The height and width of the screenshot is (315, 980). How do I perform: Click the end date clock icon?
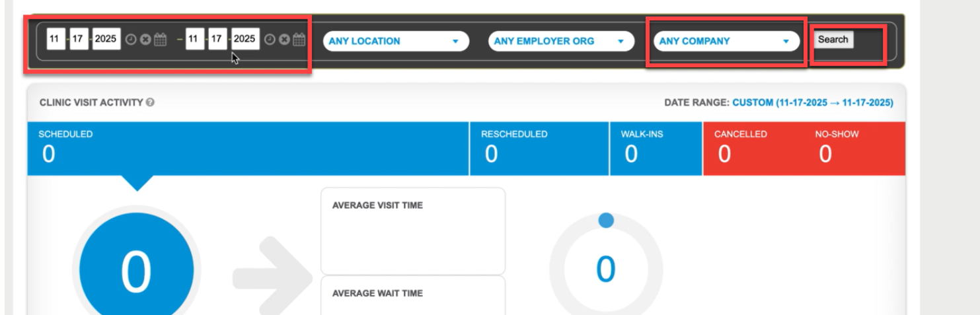(270, 40)
